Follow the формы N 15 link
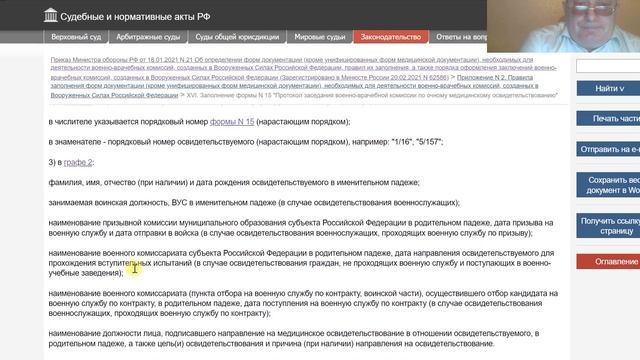The width and height of the screenshot is (640, 360). pos(232,122)
